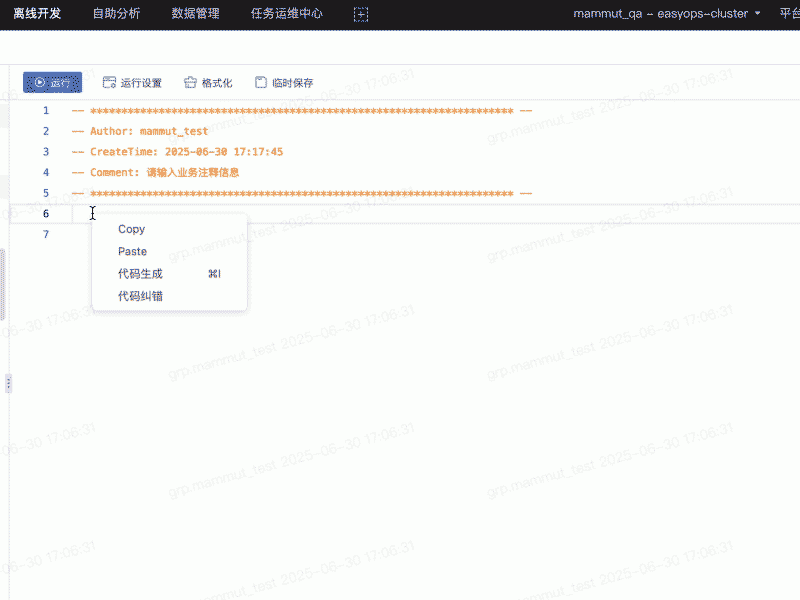Select Copy from the context menu

[131, 229]
